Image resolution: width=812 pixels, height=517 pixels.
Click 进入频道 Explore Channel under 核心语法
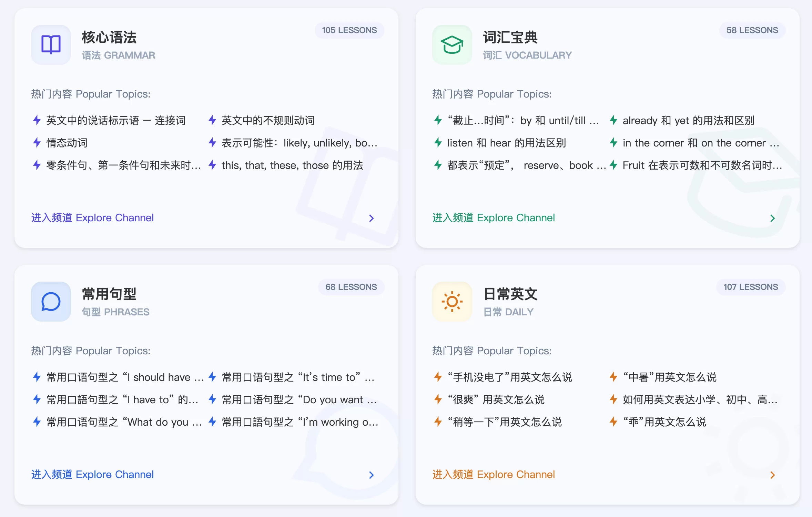click(x=92, y=218)
